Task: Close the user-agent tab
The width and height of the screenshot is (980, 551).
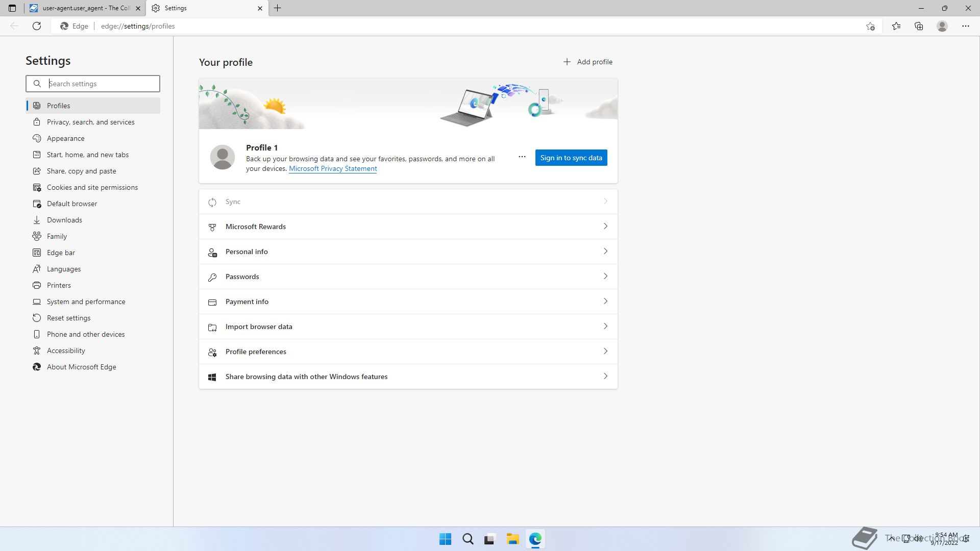Action: click(x=138, y=8)
